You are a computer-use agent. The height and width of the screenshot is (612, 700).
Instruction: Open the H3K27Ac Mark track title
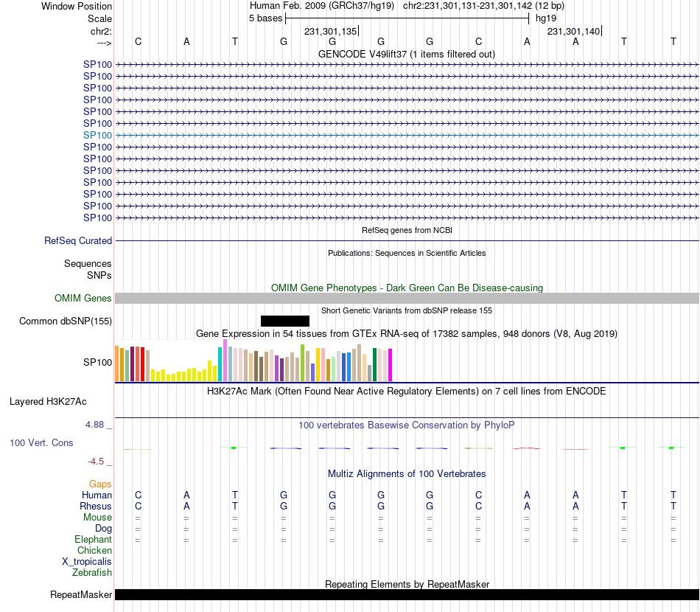click(x=406, y=392)
